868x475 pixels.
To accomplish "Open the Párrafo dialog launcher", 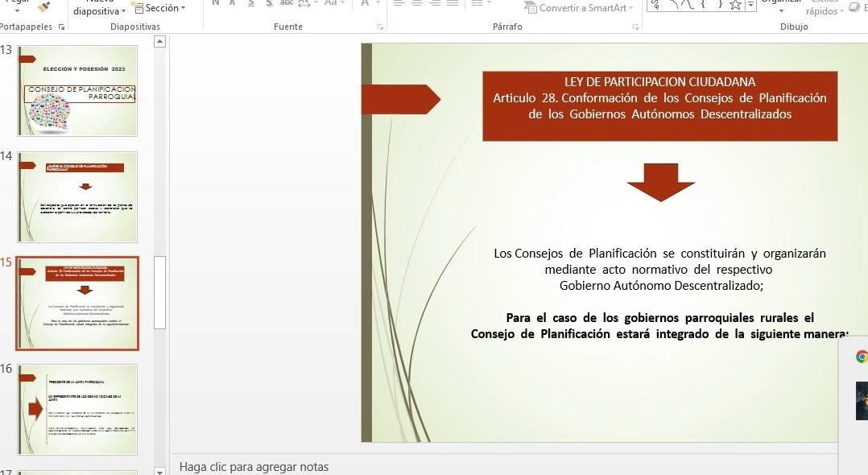I will [635, 27].
